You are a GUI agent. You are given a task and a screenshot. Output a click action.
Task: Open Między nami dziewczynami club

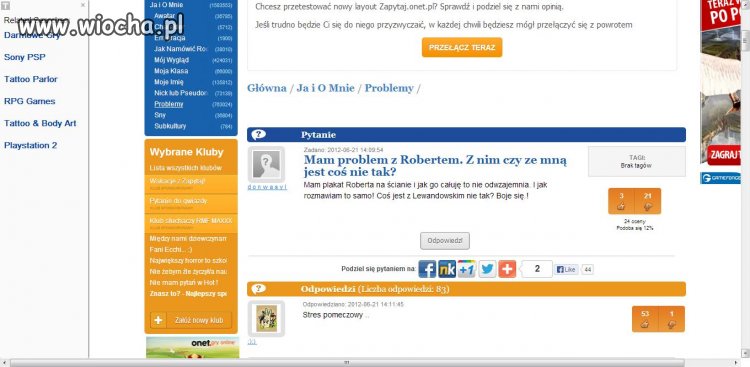pos(188,238)
